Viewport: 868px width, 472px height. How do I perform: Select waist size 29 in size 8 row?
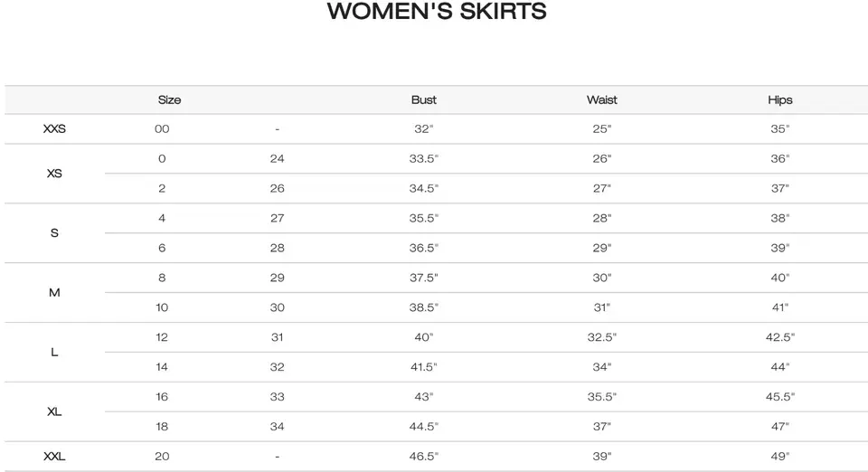(x=278, y=278)
